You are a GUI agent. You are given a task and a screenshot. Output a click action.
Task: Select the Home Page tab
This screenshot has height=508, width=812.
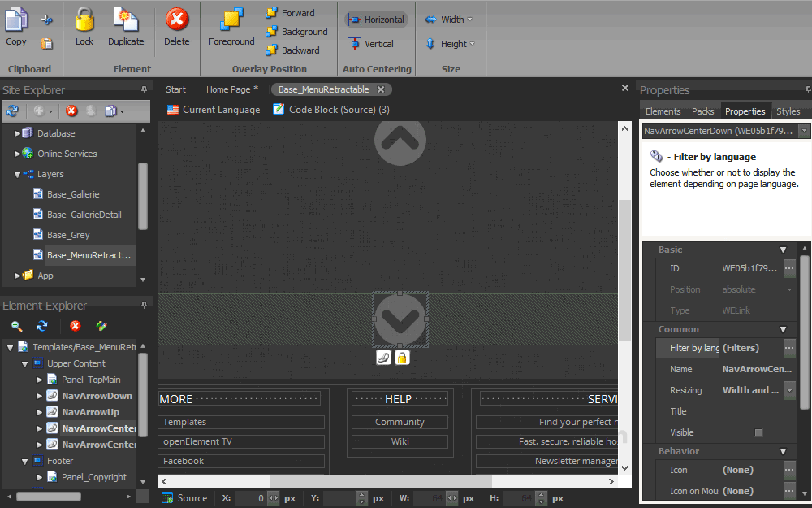[x=227, y=89]
